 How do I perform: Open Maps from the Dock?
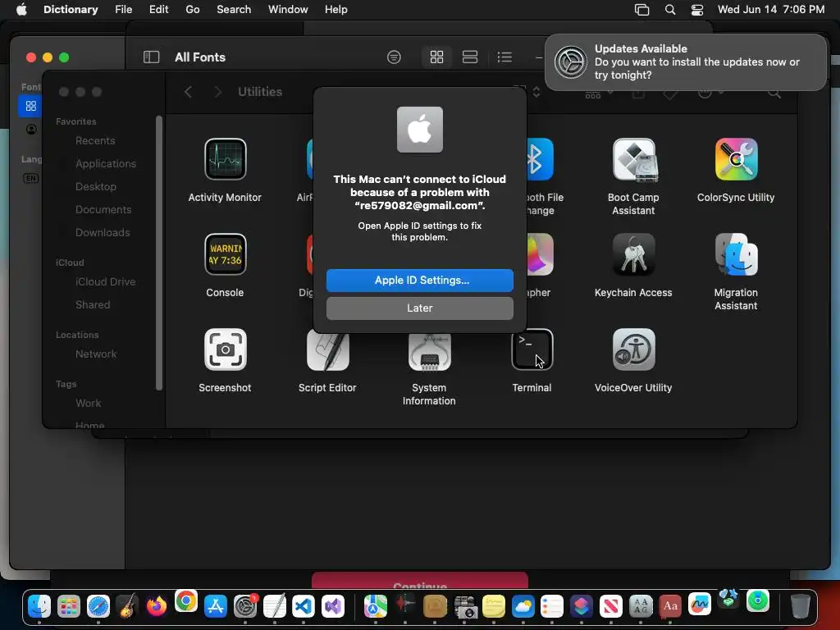click(x=376, y=606)
